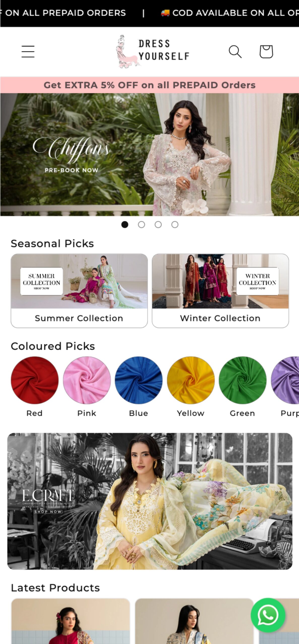
Task: Open the Chiffons Pre-Book Now banner
Action: tap(150, 154)
